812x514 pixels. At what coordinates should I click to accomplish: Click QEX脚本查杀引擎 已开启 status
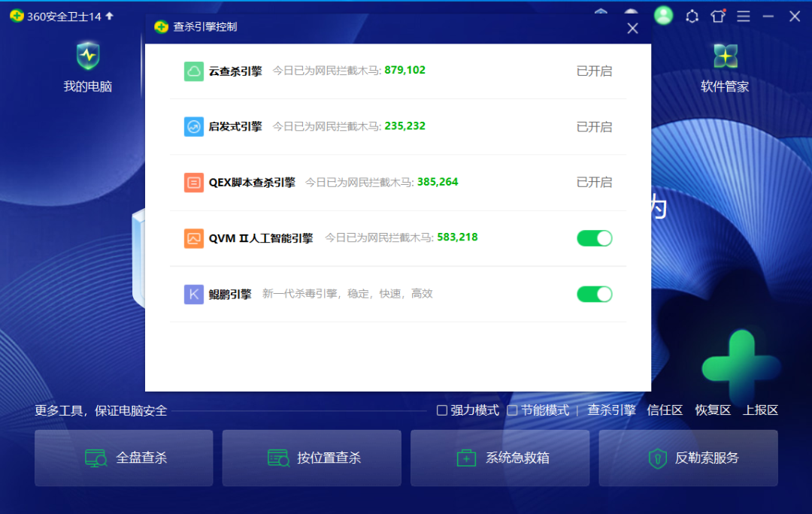click(595, 182)
